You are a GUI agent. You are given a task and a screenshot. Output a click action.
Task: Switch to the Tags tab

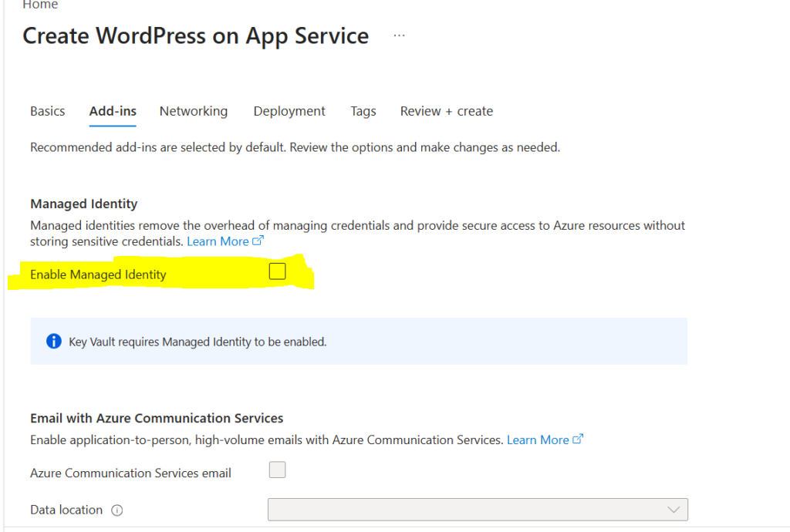(x=363, y=111)
